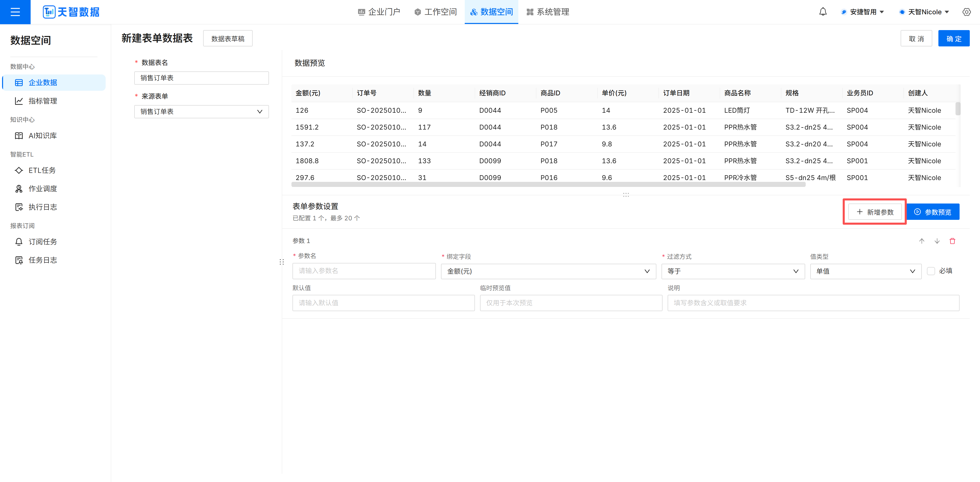This screenshot has width=980, height=482.
Task: Expand the 来源表单 dropdown
Action: [202, 111]
